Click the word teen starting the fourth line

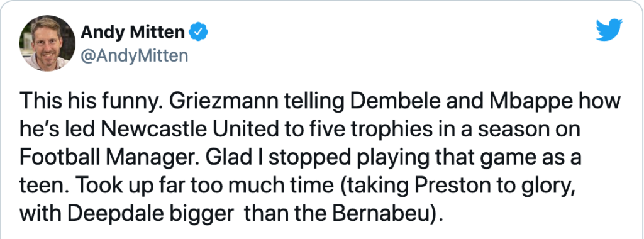(x=43, y=186)
